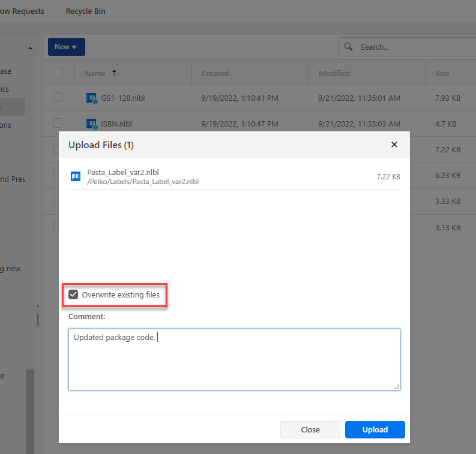Screen dimensions: 476x454
Task: Close the Upload Files dialog with X
Action: tap(394, 145)
